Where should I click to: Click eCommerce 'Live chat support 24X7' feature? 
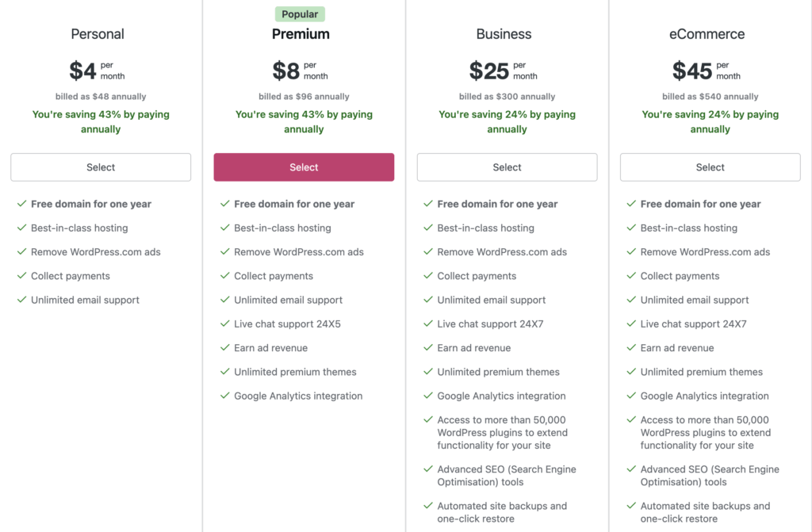click(x=693, y=323)
